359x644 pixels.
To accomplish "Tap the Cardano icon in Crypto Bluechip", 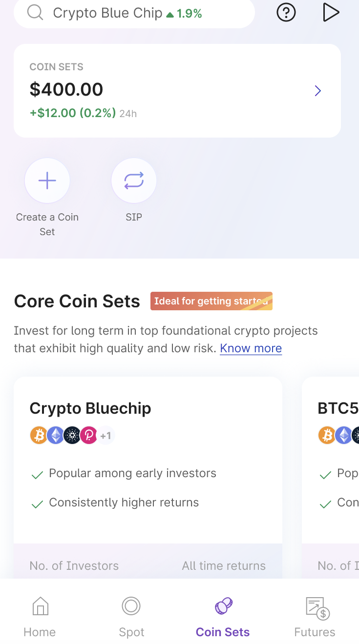I will (x=72, y=435).
